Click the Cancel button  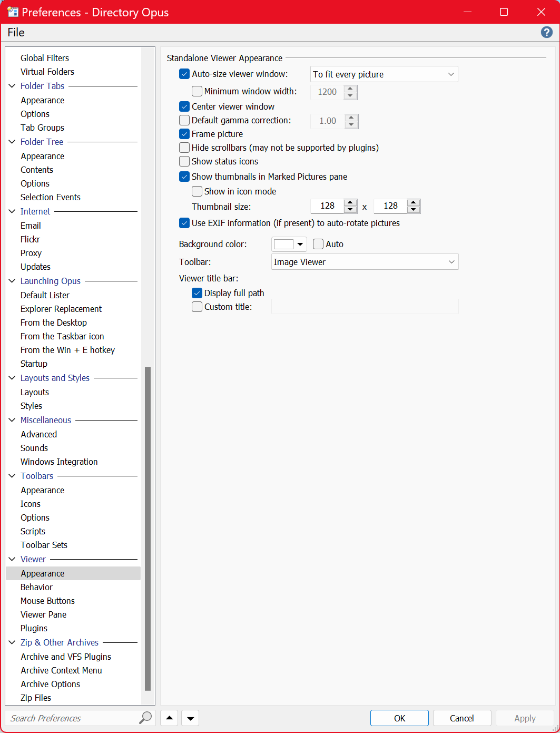(x=461, y=718)
